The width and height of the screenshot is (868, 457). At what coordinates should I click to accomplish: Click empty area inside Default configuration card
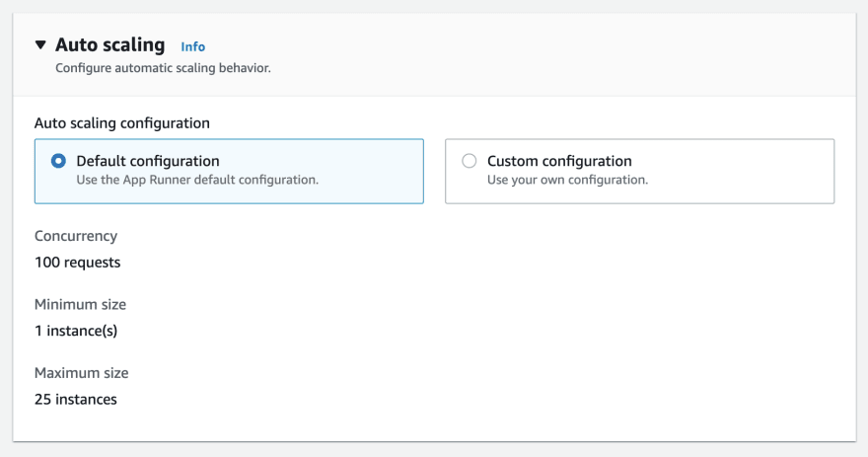[371, 171]
